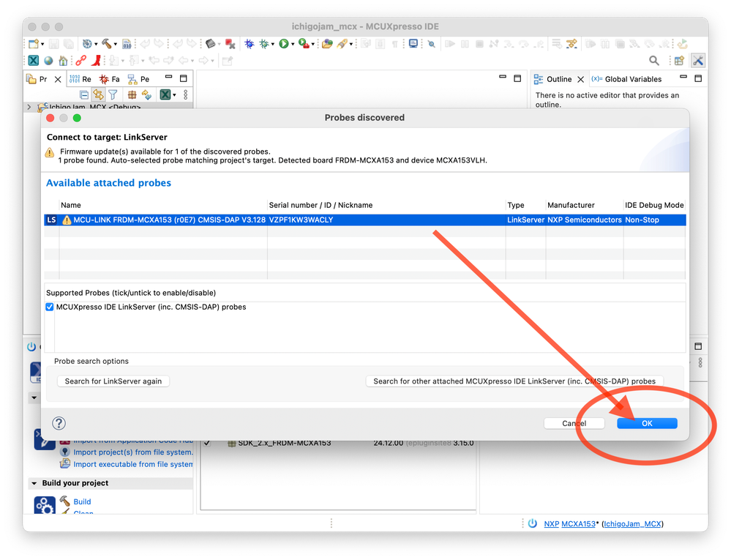This screenshot has height=560, width=731.
Task: Click the Search magnifier icon in toolbar
Action: 654,61
